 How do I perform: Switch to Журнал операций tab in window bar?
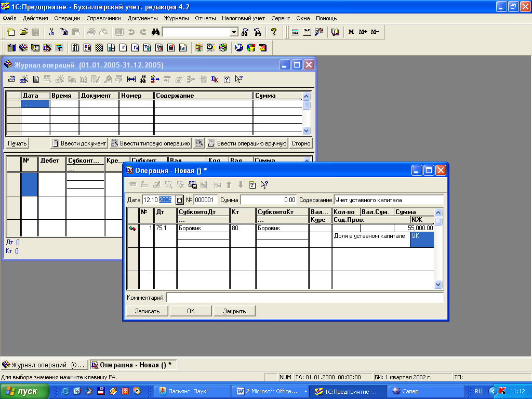(x=45, y=365)
